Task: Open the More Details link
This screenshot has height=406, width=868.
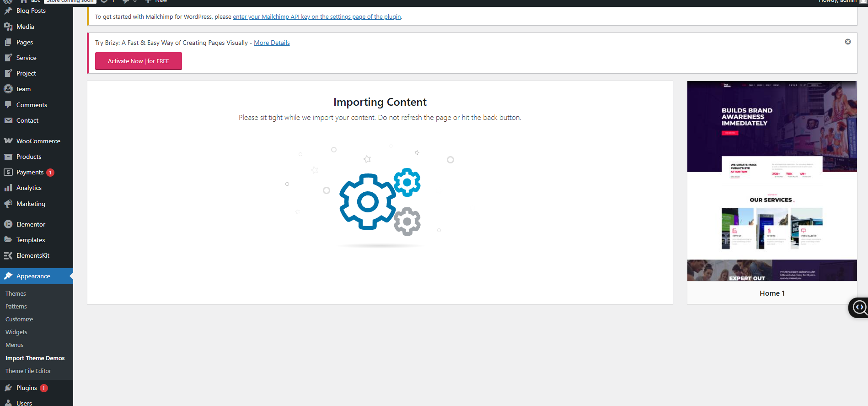Action: pos(272,43)
